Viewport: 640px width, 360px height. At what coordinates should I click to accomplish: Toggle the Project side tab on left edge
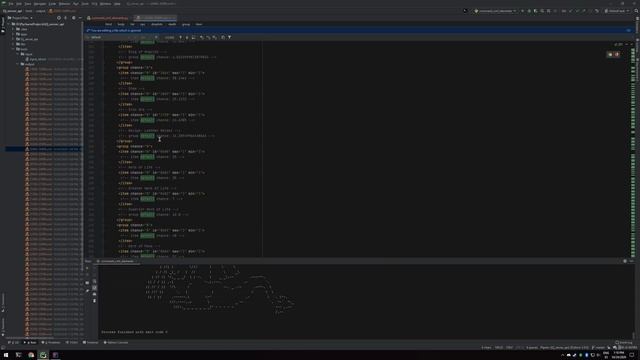click(2, 24)
